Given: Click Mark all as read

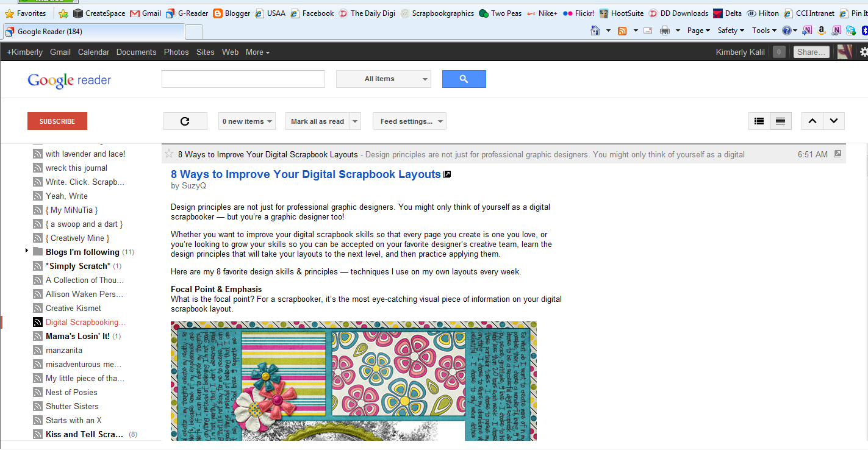Looking at the screenshot, I should coord(317,121).
